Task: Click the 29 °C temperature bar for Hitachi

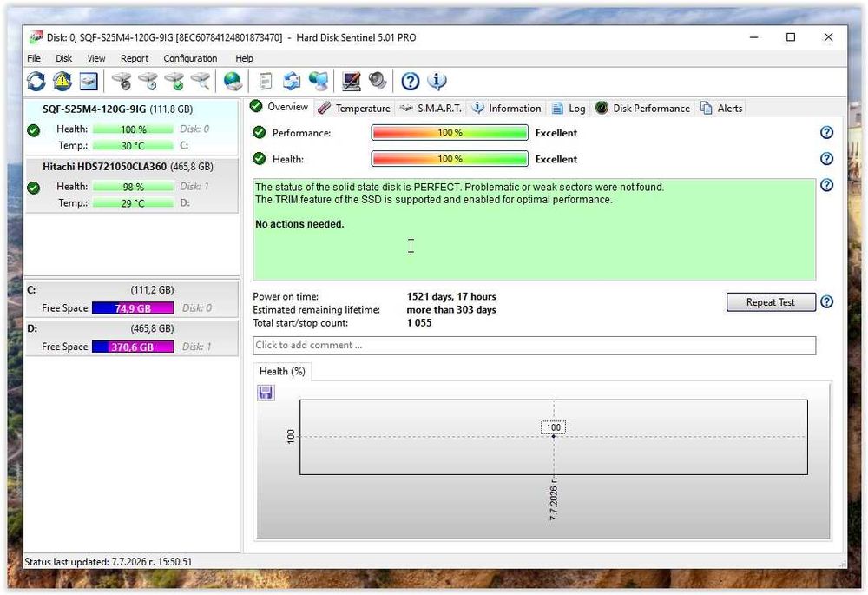Action: (133, 203)
